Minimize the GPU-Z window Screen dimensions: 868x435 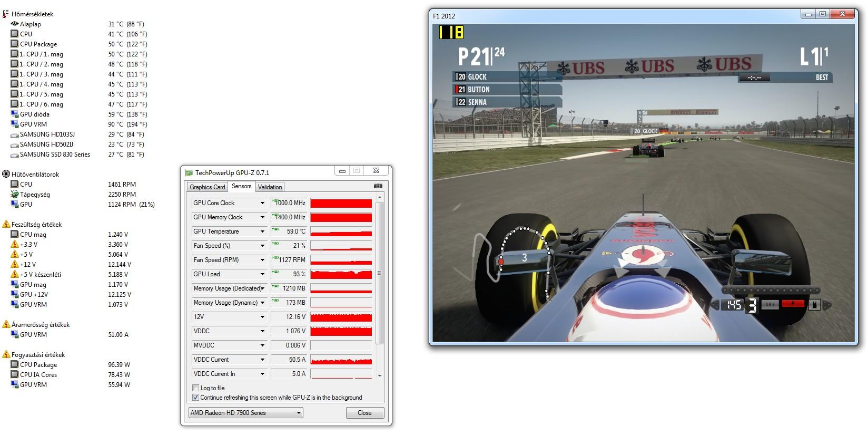click(x=342, y=171)
